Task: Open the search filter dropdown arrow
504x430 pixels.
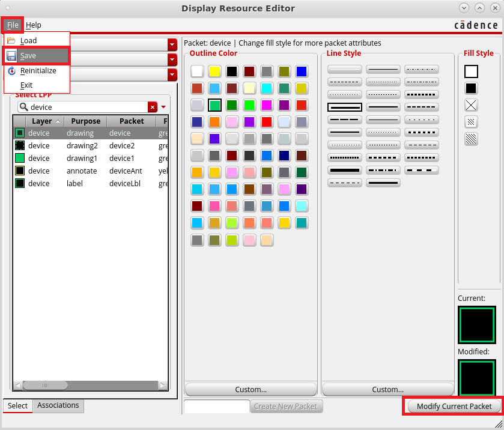Action: [x=163, y=107]
